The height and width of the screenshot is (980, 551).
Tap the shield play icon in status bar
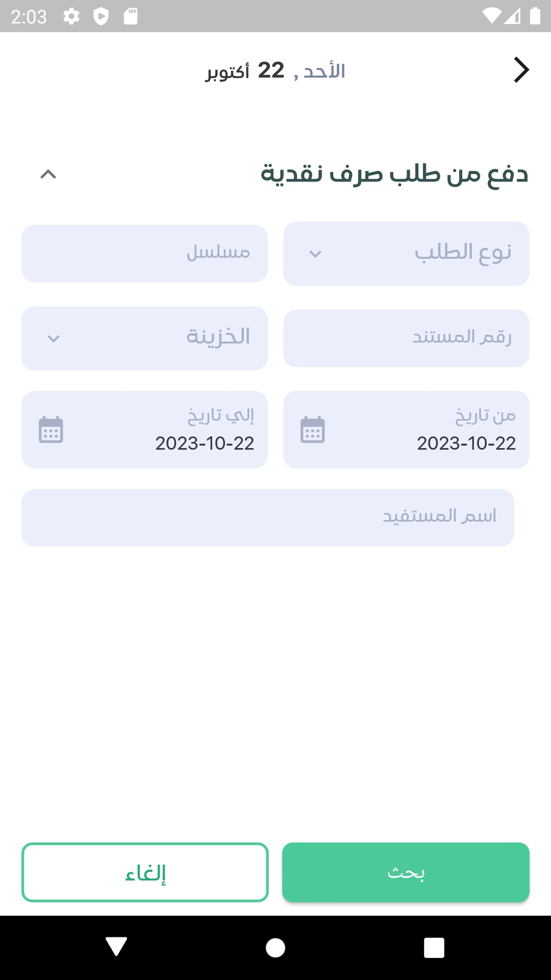(101, 16)
